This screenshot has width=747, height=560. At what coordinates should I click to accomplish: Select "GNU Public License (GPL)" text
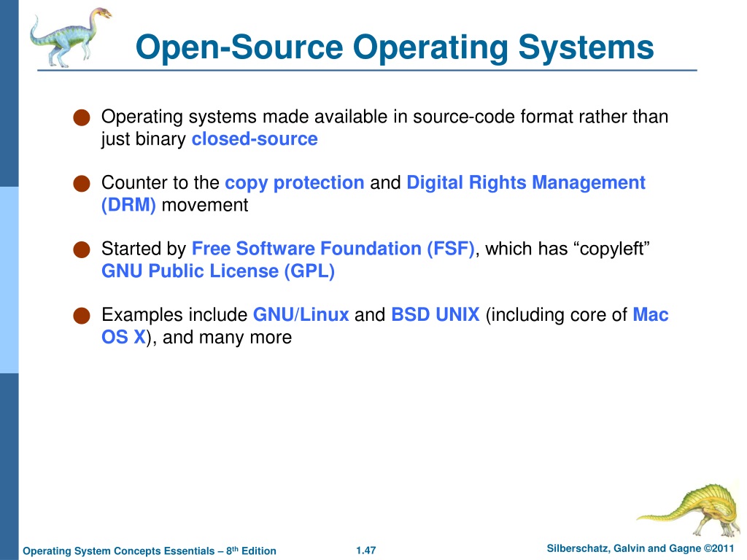(x=218, y=271)
